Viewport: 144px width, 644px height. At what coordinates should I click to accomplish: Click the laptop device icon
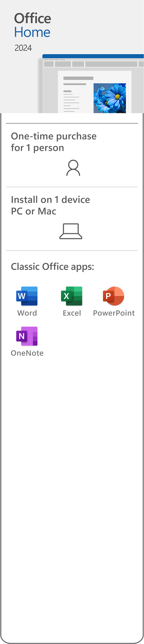click(71, 231)
